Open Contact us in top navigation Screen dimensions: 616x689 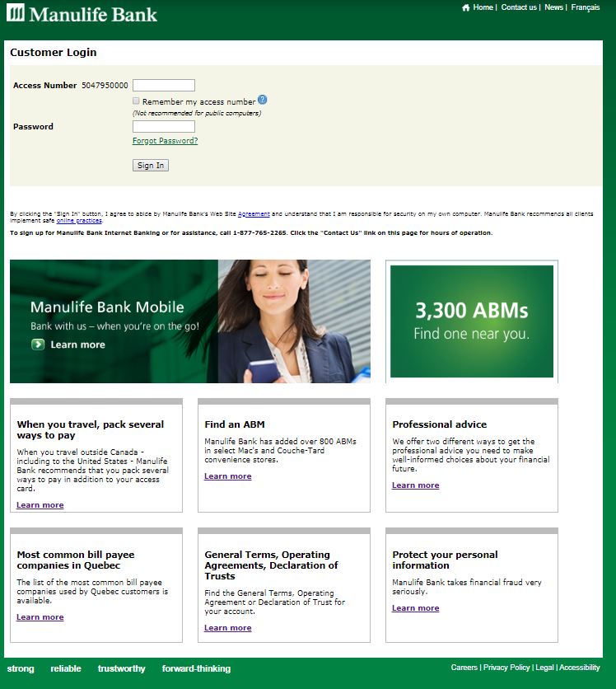coord(519,7)
